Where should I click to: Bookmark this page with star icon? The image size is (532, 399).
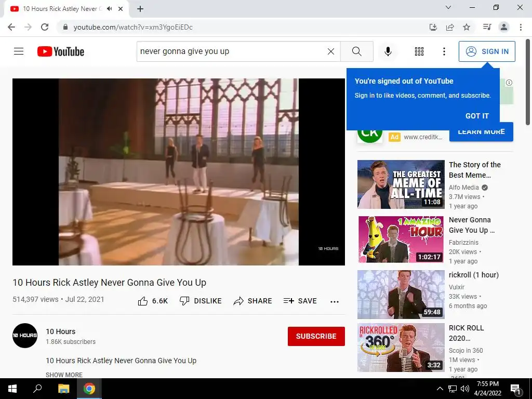coord(467,27)
